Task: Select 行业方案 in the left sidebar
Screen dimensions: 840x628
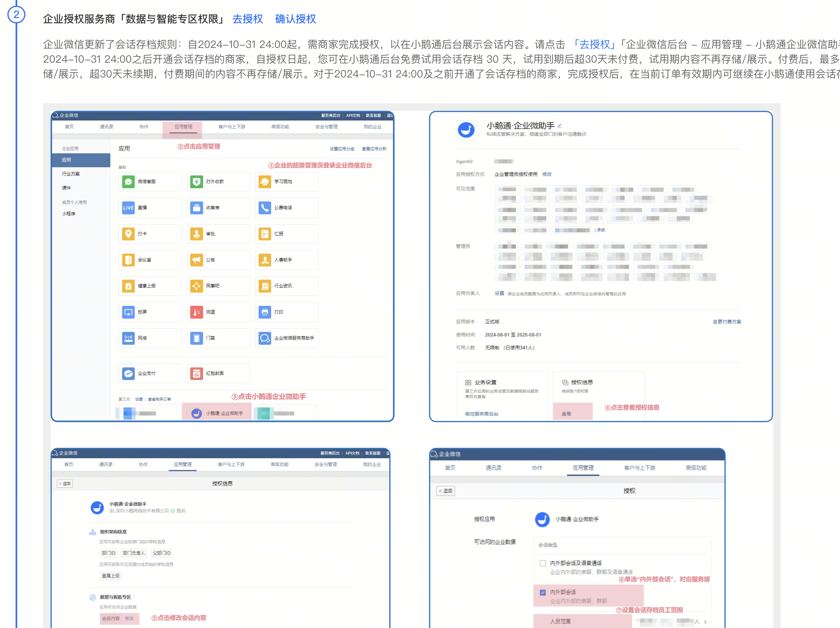Action: point(71,174)
